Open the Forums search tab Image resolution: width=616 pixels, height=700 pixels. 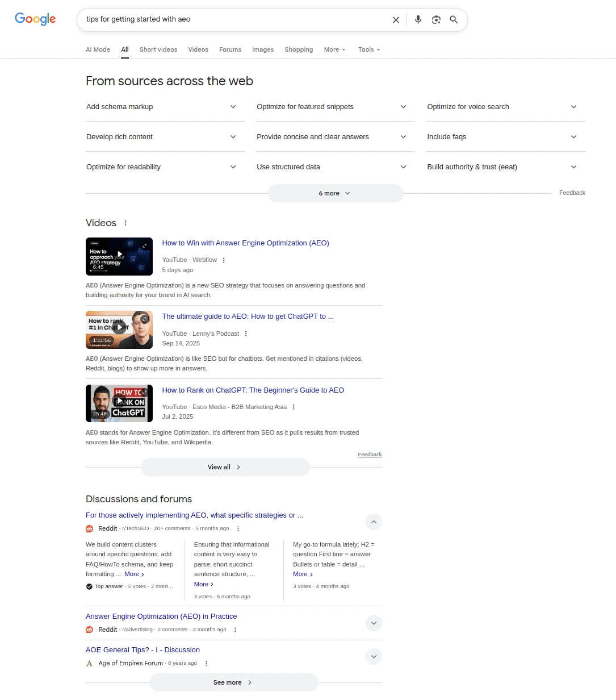(230, 49)
